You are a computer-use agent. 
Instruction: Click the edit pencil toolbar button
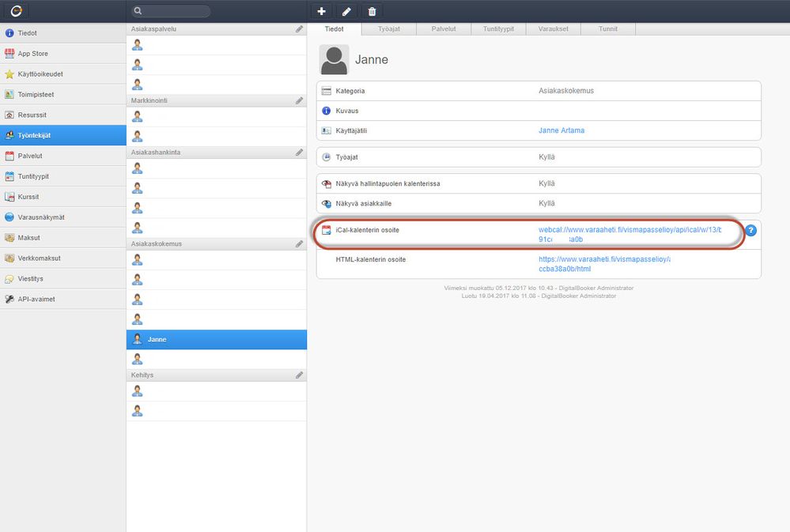(346, 11)
